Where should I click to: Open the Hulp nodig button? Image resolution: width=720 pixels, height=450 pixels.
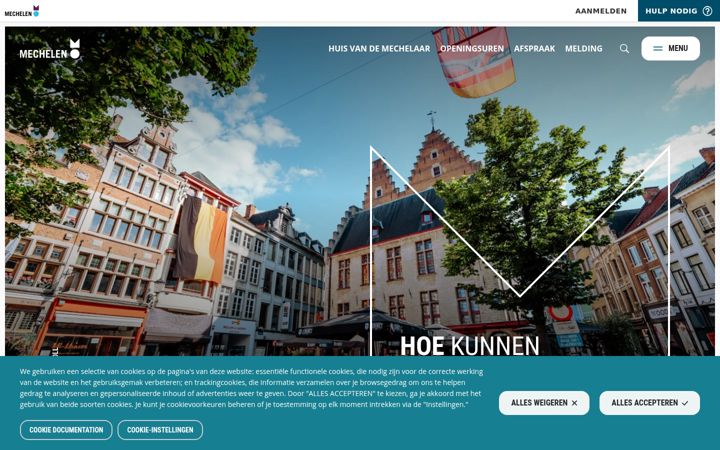[679, 11]
